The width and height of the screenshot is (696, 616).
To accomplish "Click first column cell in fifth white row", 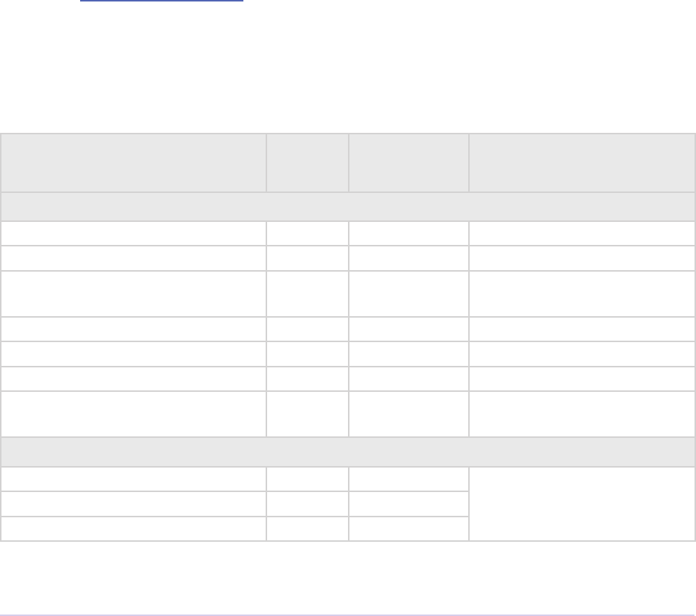I will (x=134, y=354).
